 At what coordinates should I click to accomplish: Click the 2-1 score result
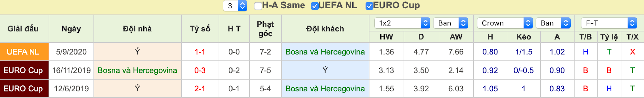coord(200,89)
